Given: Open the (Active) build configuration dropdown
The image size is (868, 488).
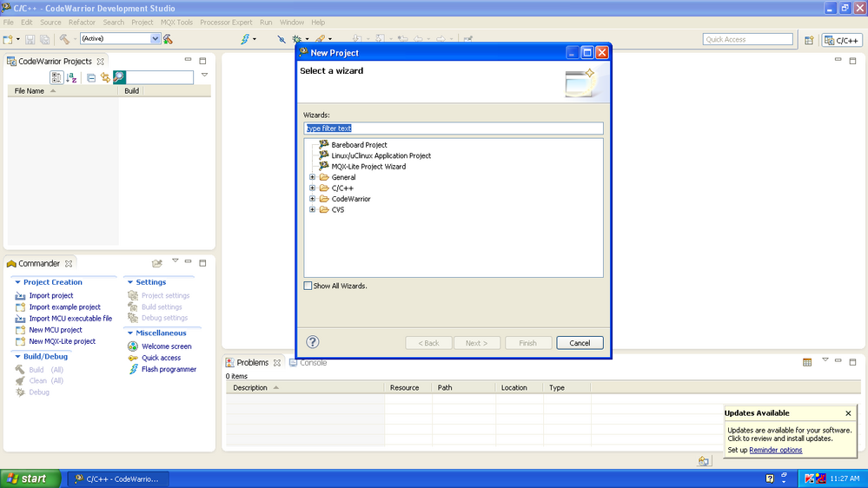Looking at the screenshot, I should [155, 39].
